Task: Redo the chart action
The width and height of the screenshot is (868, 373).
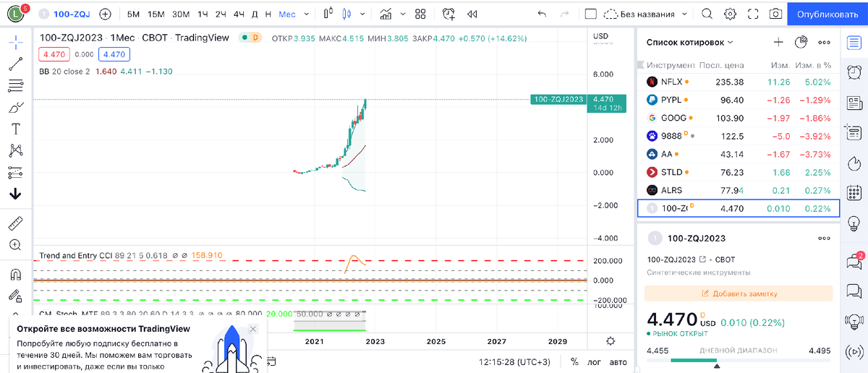Action: coord(565,14)
